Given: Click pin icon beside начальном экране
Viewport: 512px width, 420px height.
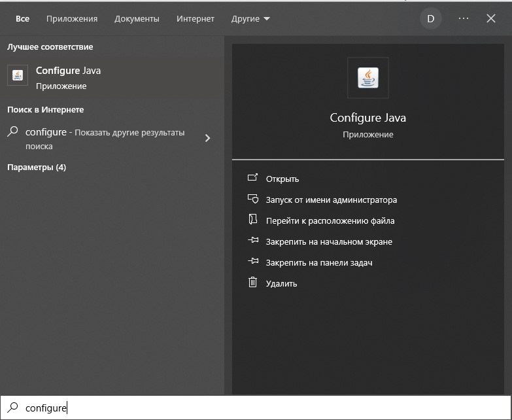Looking at the screenshot, I should coord(253,240).
